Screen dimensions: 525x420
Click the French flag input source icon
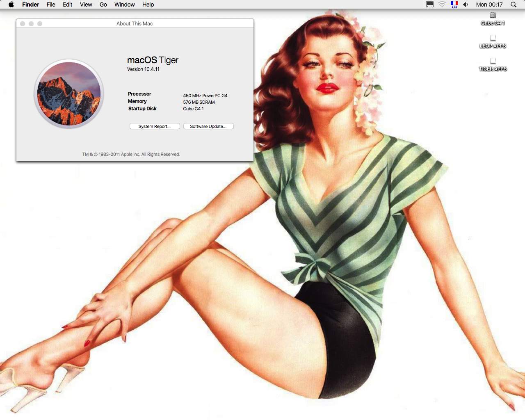coord(454,5)
